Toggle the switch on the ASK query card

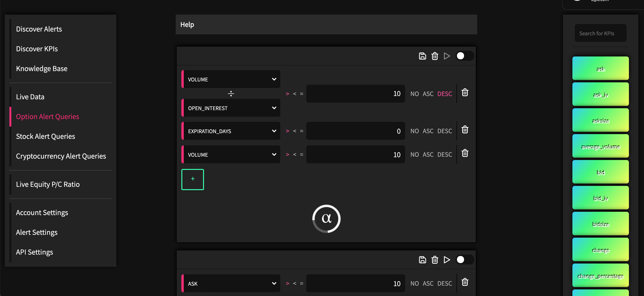(x=465, y=260)
